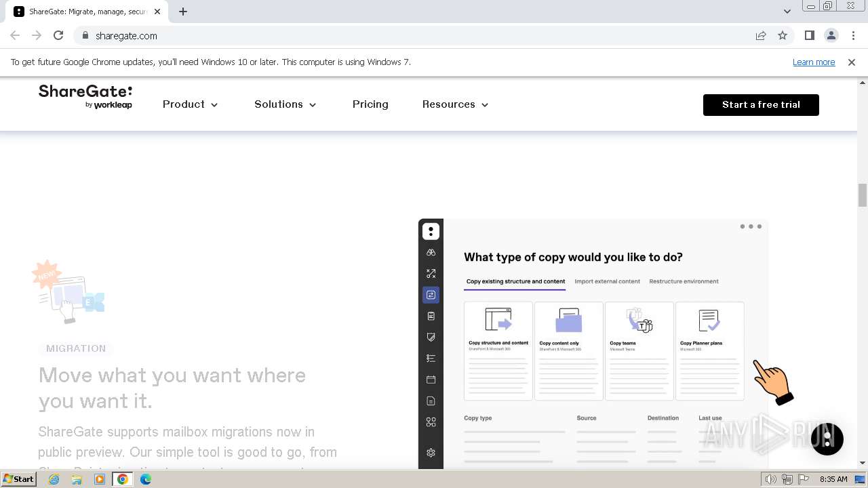868x488 pixels.
Task: Click the binoculars icon in app sidebar
Action: pyautogui.click(x=431, y=252)
